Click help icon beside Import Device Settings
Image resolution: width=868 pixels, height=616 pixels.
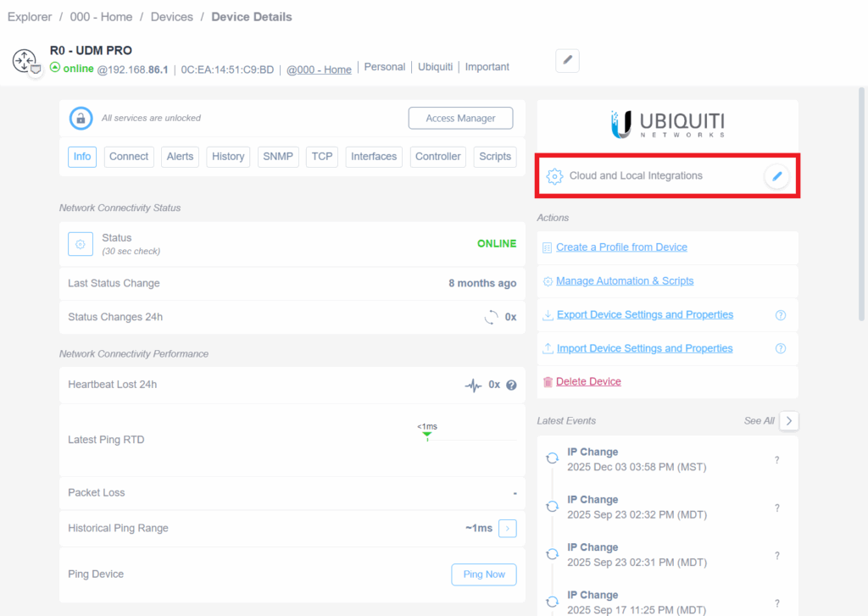pos(781,348)
